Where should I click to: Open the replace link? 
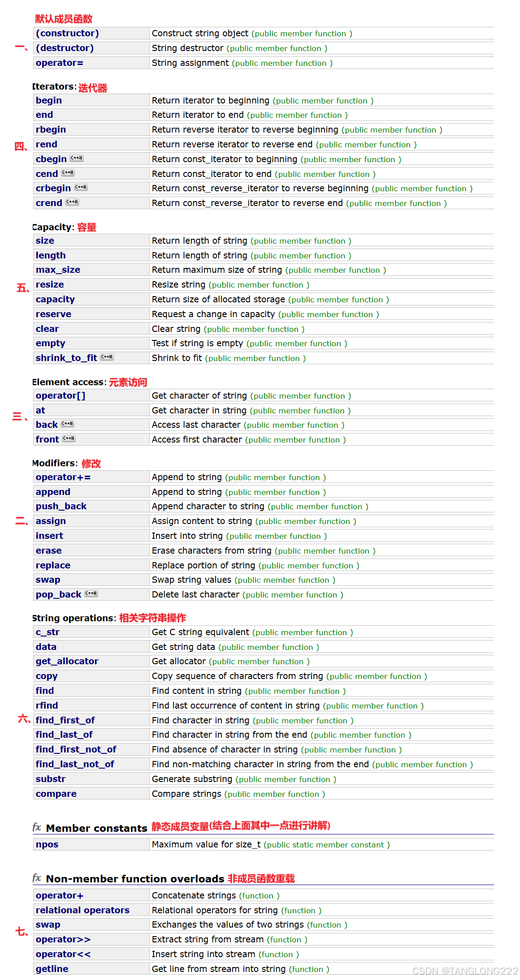coord(53,565)
